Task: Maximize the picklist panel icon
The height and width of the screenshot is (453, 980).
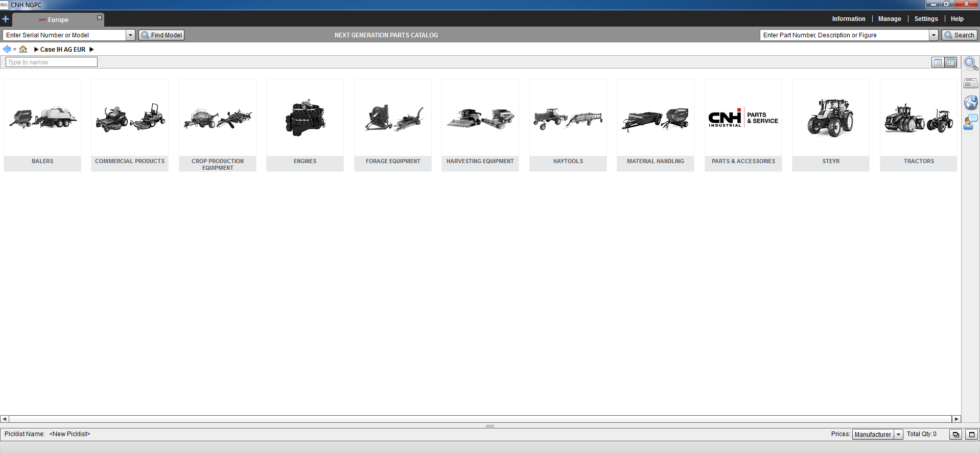Action: click(x=971, y=435)
